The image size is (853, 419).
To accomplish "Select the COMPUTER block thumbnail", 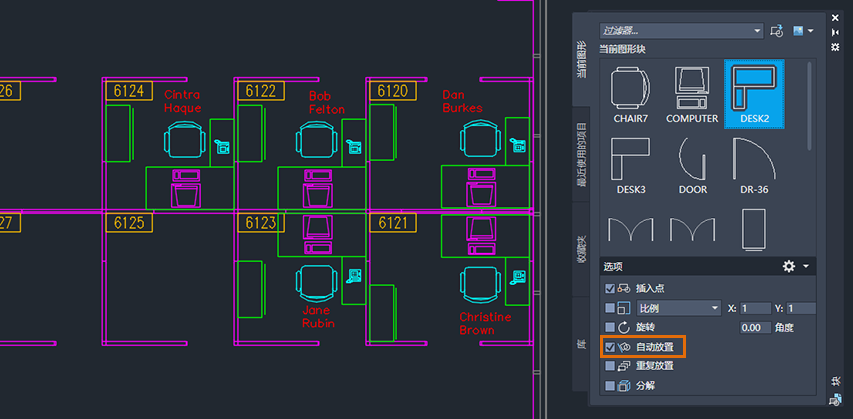I will 692,95.
